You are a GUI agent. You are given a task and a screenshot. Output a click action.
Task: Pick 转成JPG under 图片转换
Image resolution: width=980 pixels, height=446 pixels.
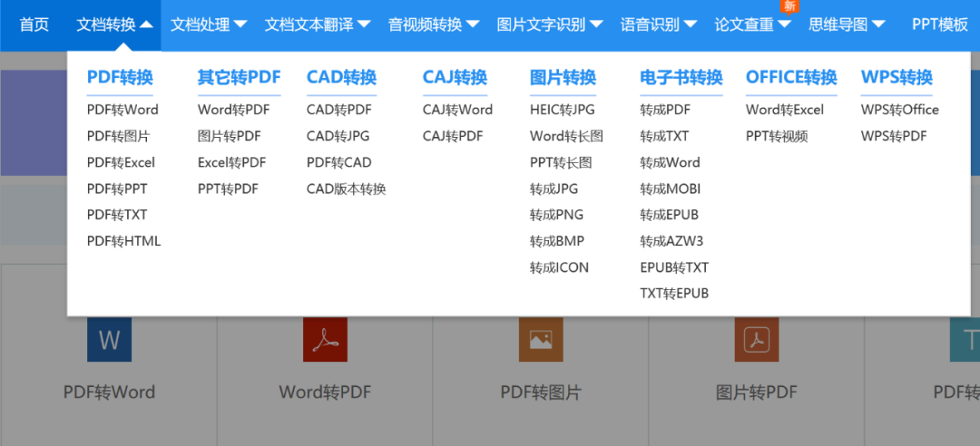(x=554, y=189)
